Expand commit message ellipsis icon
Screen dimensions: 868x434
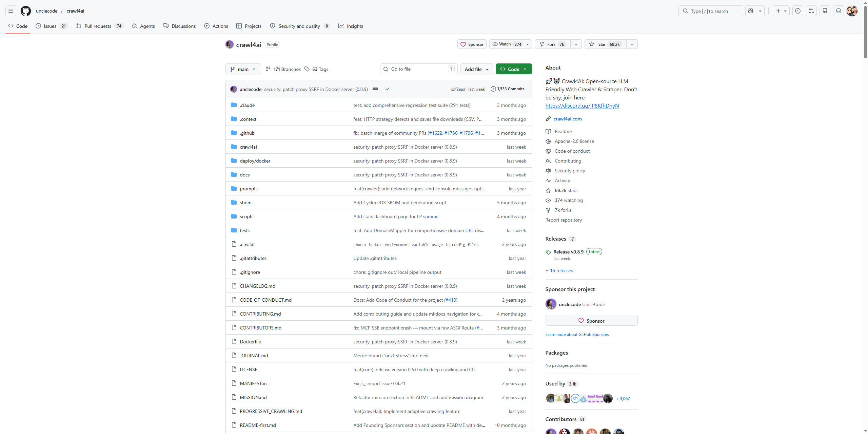(x=375, y=89)
